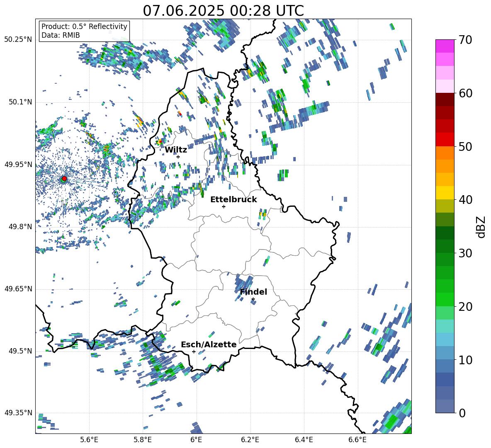Screen dimensions: 491x448
Task: Click the 5.6°E longitude label
Action: point(89,440)
